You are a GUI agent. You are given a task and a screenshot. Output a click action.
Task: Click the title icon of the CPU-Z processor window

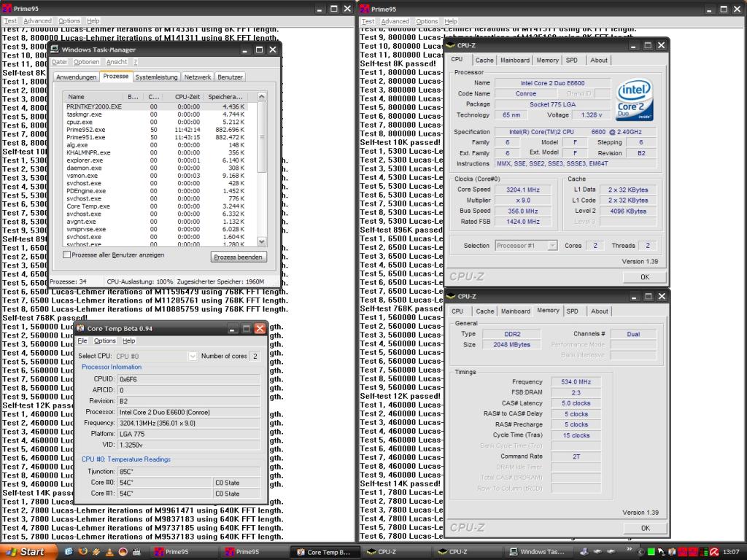450,45
